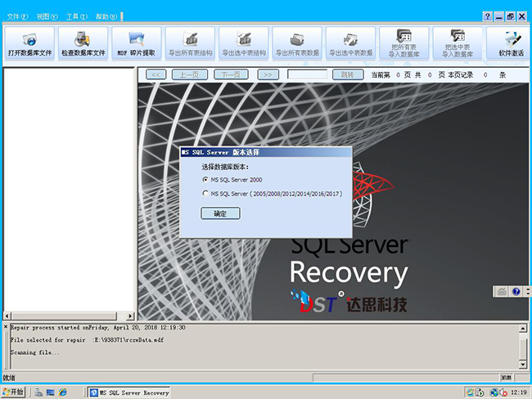Click the 把所有表导入数据库 toolbar icon
The height and width of the screenshot is (399, 532).
coord(404,43)
